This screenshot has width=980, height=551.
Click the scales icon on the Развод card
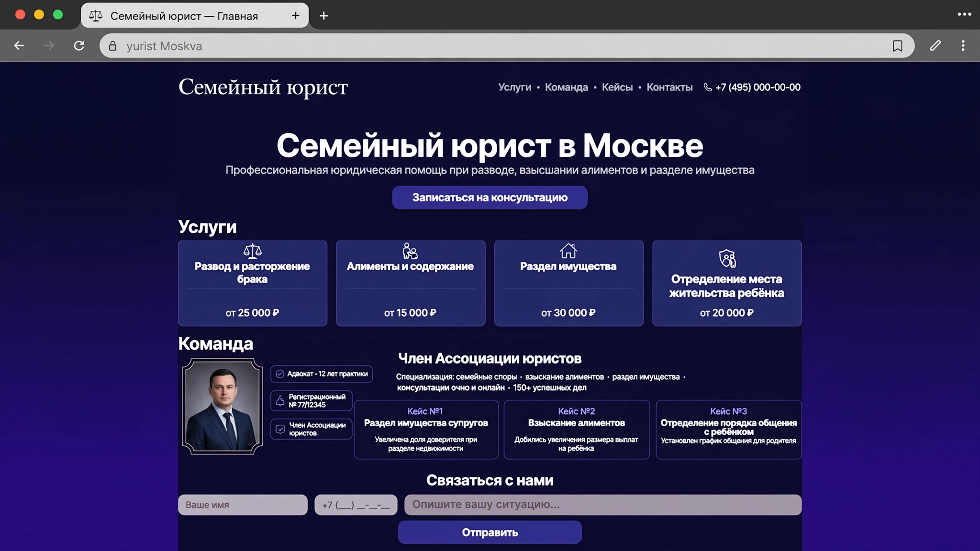pos(252,251)
